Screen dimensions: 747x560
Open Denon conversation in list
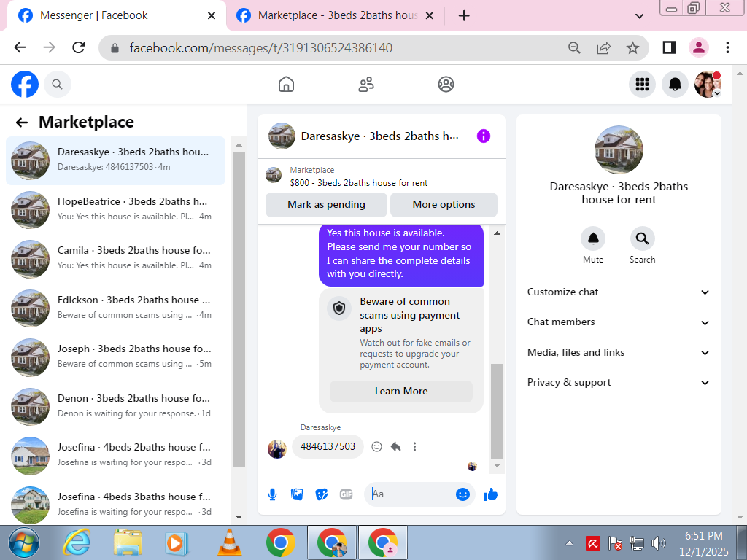pyautogui.click(x=115, y=407)
